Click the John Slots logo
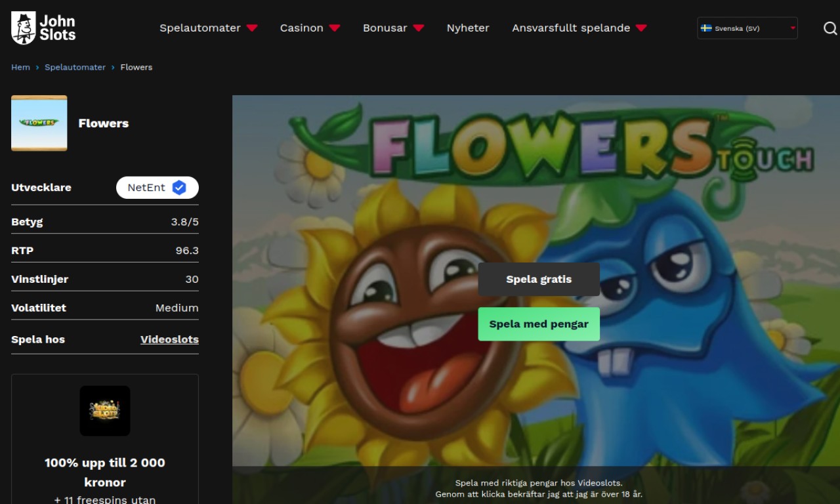 43,28
